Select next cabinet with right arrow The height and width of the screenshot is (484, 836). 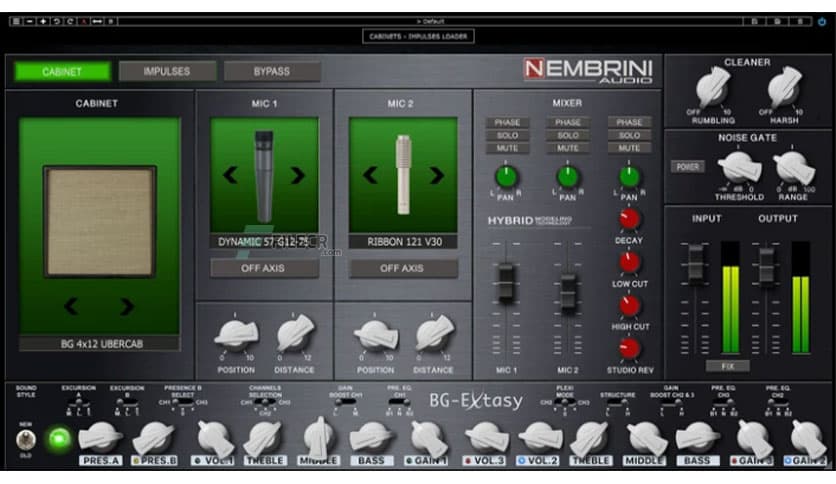click(126, 306)
